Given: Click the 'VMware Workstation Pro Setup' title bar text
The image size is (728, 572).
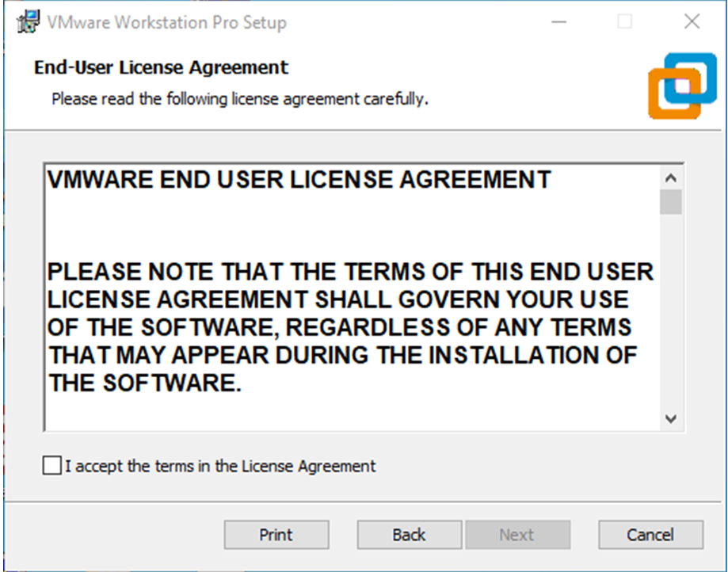Looking at the screenshot, I should [166, 22].
